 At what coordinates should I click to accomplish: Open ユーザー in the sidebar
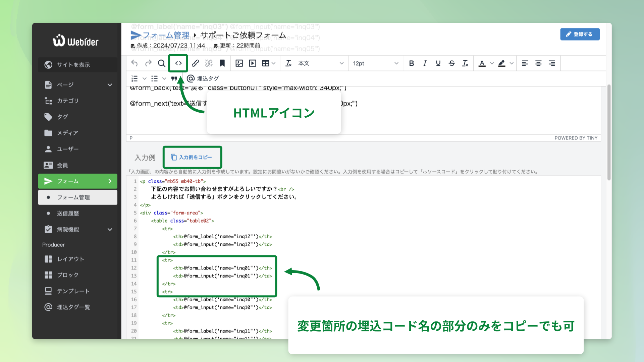(78, 149)
